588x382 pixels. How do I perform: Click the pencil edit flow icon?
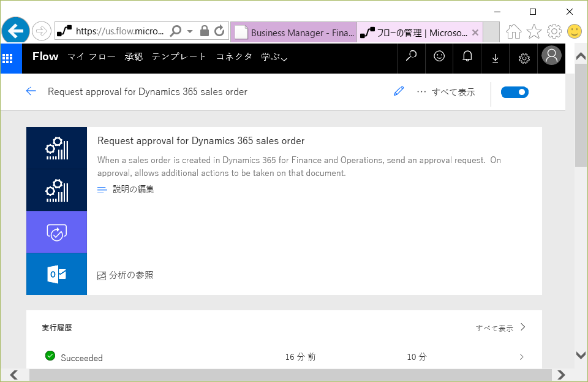[x=399, y=91]
